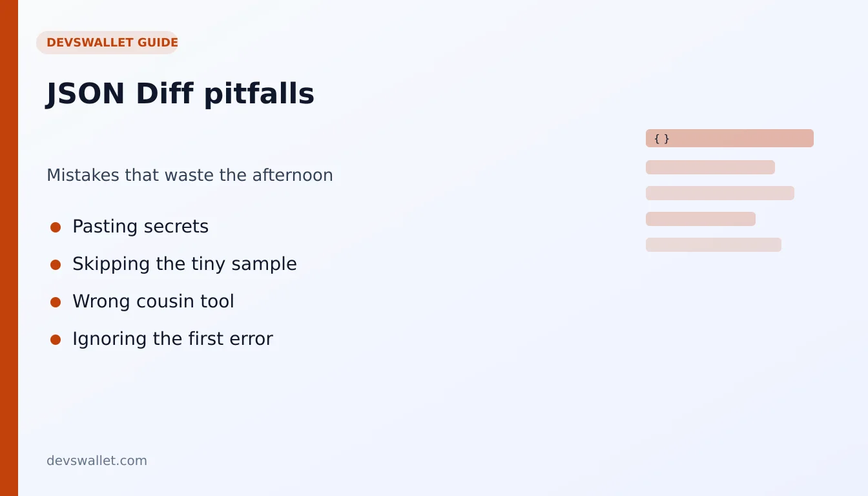
Task: Click the bullet dot beside Wrong cousin tool
Action: point(56,302)
